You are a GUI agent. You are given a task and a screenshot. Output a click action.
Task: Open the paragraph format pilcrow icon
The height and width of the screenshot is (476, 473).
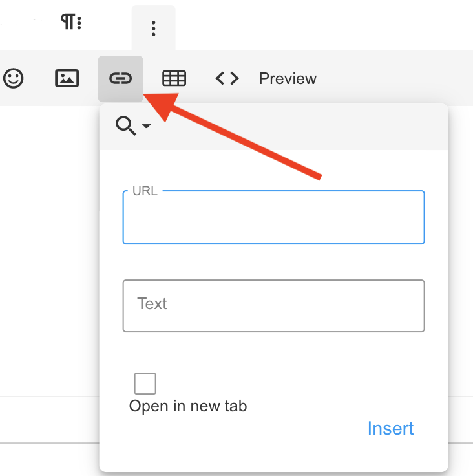click(70, 23)
